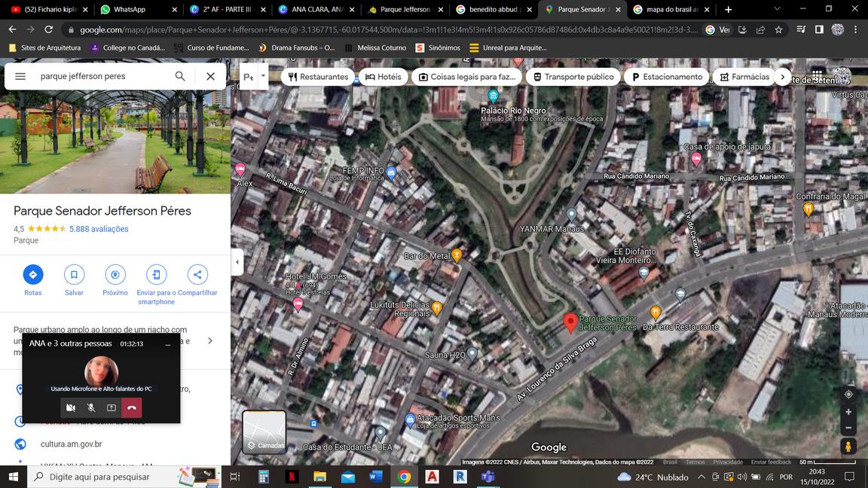868x488 pixels.
Task: Open tab search dropdown chevron
Action: click(777, 9)
